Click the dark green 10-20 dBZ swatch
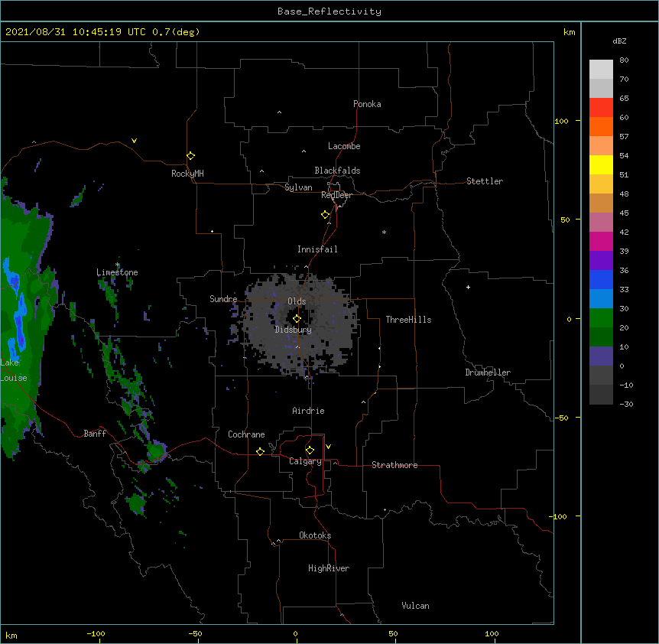Image resolution: width=659 pixels, height=644 pixels. pos(601,337)
